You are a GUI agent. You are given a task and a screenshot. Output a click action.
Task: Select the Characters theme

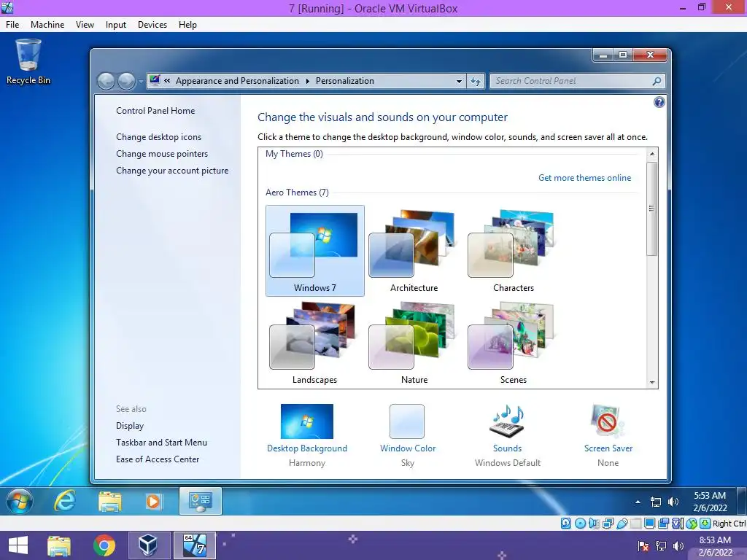(513, 251)
